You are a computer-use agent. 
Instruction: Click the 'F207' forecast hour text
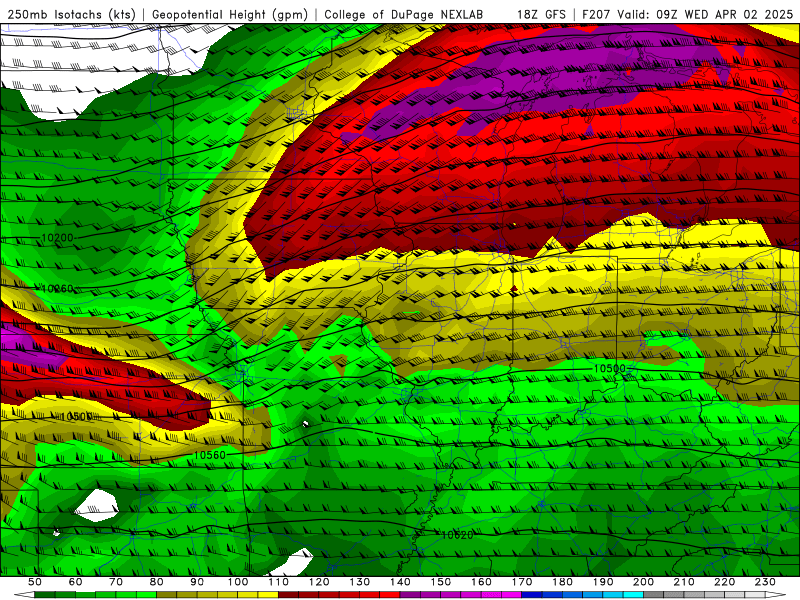597,15
